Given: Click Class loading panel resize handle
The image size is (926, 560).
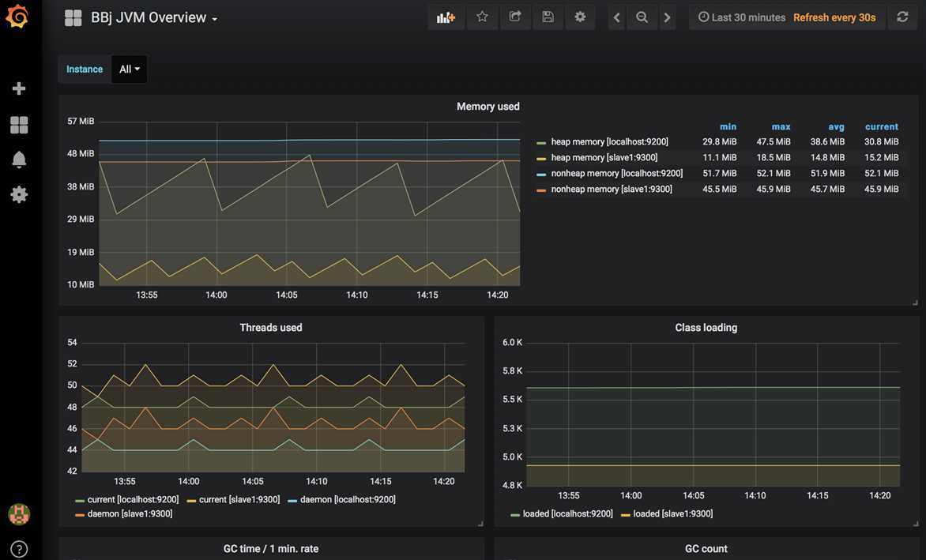Looking at the screenshot, I should pyautogui.click(x=915, y=524).
